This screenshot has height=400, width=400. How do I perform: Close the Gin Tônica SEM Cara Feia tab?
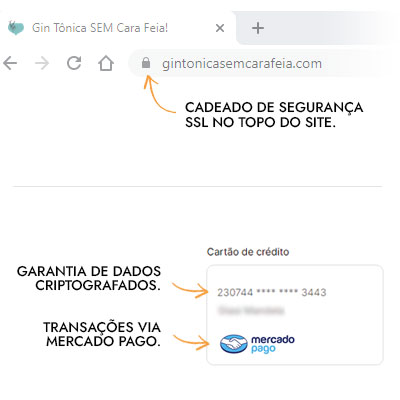point(220,28)
